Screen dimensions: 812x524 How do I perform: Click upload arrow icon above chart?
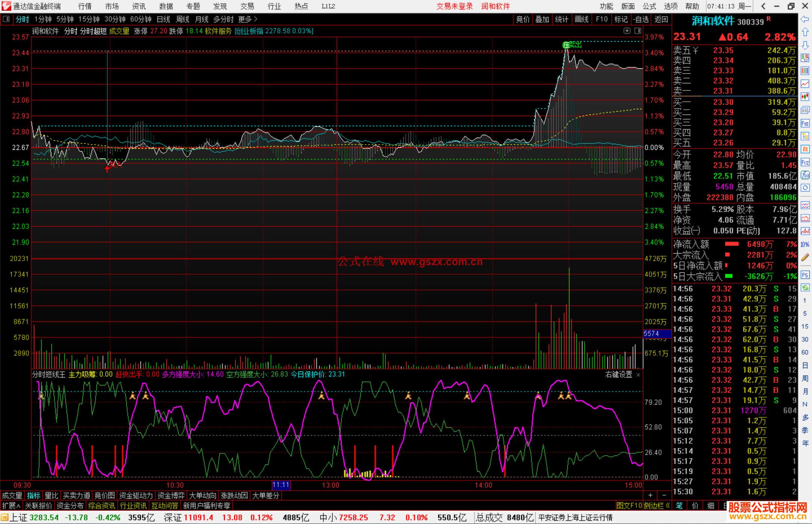(x=627, y=31)
